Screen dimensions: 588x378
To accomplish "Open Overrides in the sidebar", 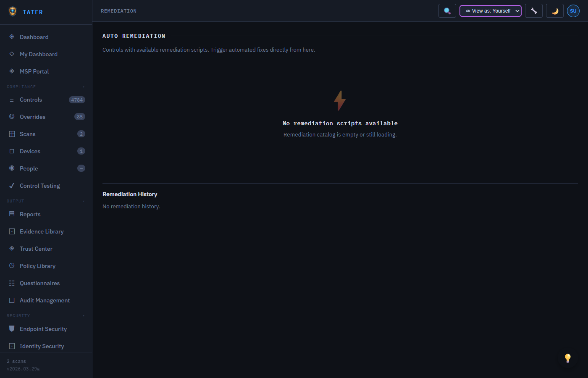I will click(32, 117).
